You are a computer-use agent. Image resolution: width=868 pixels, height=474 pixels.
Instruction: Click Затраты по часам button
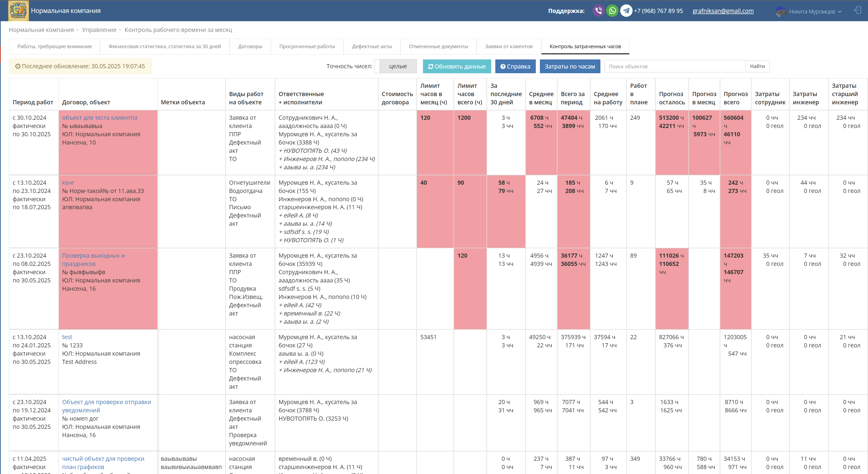570,66
